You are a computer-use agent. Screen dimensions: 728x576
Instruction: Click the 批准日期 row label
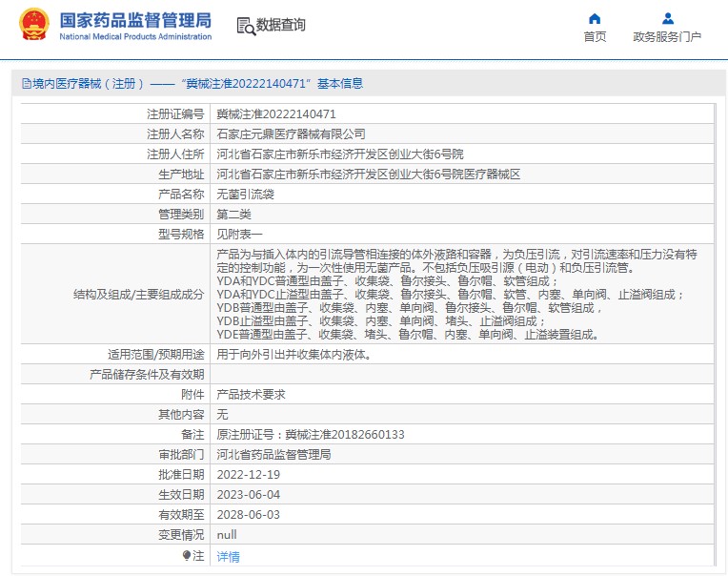point(181,474)
